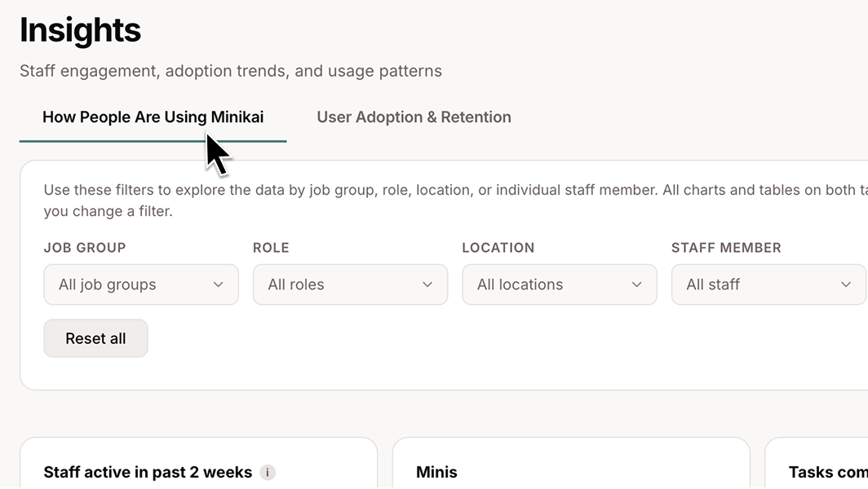Click the "Staff engagement, adoption trends" subtitle
Viewport: 868px width, 489px height.
231,71
